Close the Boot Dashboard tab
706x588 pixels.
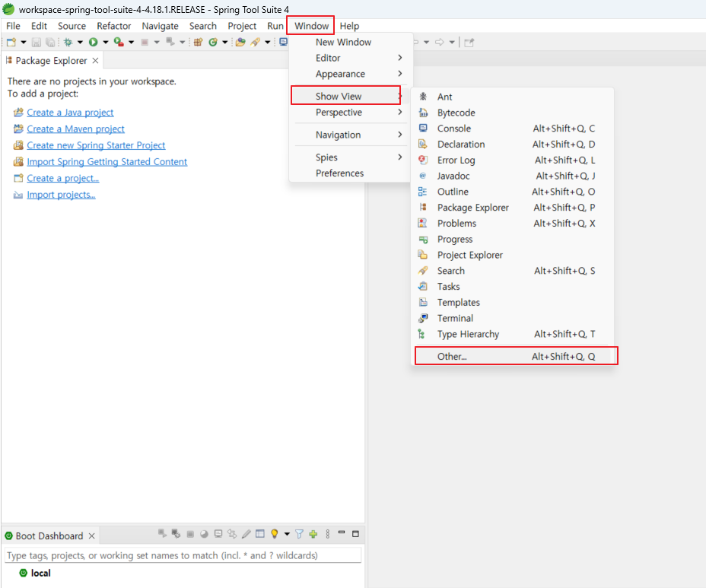pos(92,536)
